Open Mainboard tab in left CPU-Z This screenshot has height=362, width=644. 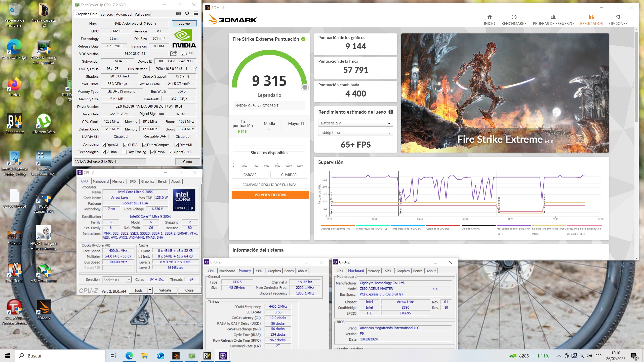[x=101, y=181]
